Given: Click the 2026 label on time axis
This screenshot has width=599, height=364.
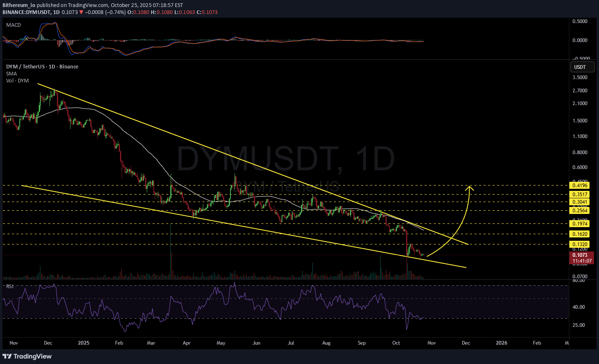Looking at the screenshot, I should (501, 343).
